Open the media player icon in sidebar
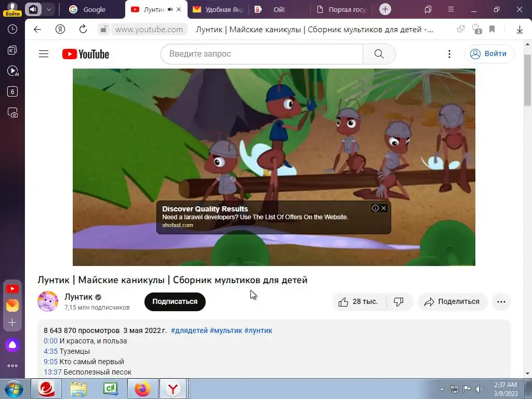 click(12, 71)
